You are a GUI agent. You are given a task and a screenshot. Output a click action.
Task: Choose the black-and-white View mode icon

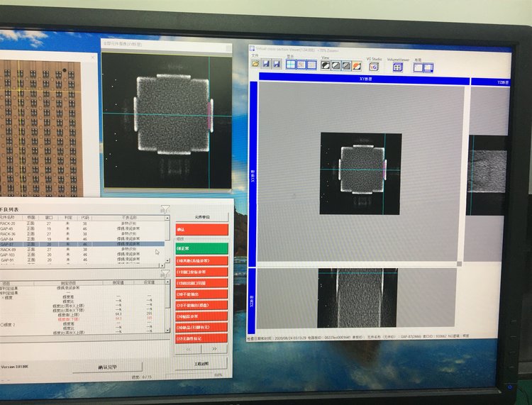tap(326, 65)
